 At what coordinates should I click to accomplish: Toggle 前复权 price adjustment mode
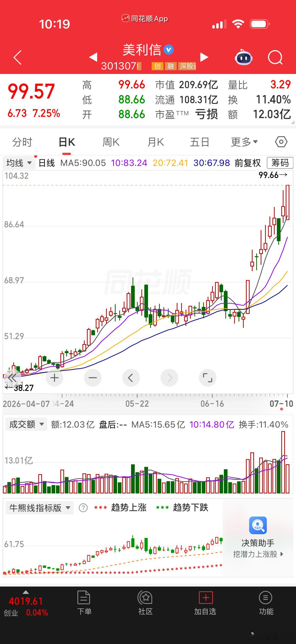coord(248,163)
